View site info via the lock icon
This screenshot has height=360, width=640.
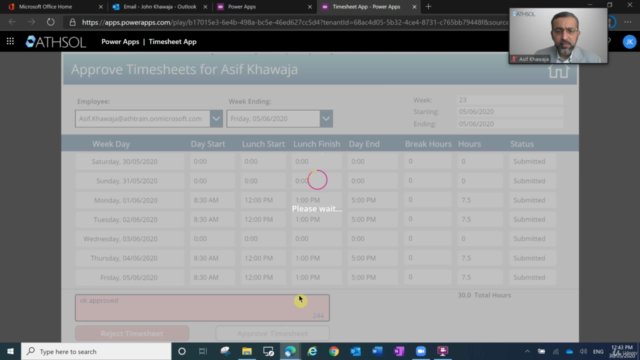pyautogui.click(x=73, y=22)
